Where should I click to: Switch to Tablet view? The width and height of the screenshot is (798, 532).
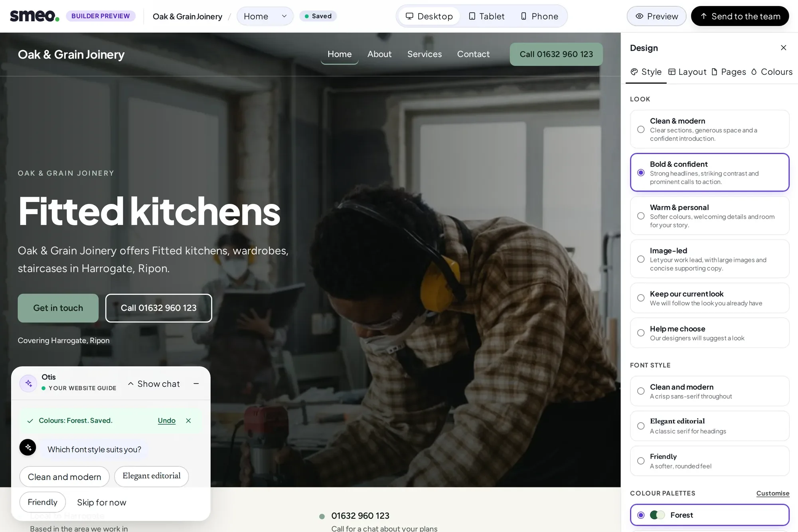click(x=486, y=16)
